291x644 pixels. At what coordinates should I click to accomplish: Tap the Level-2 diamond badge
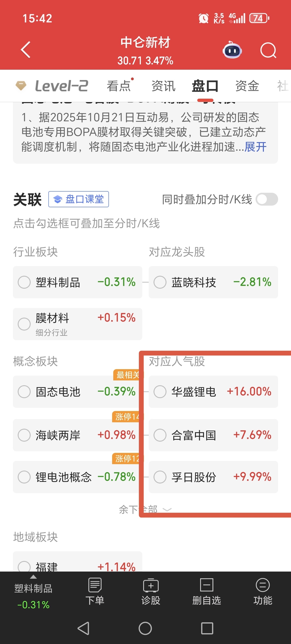[x=21, y=86]
